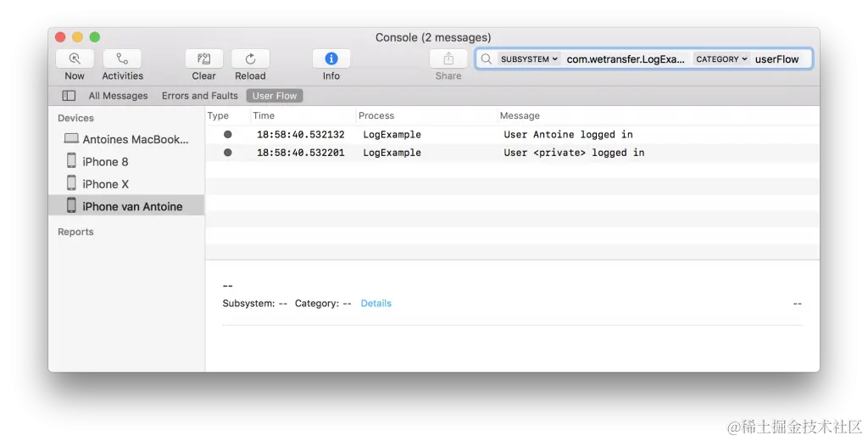The image size is (868, 441).
Task: Close the Console window
Action: pyautogui.click(x=60, y=37)
